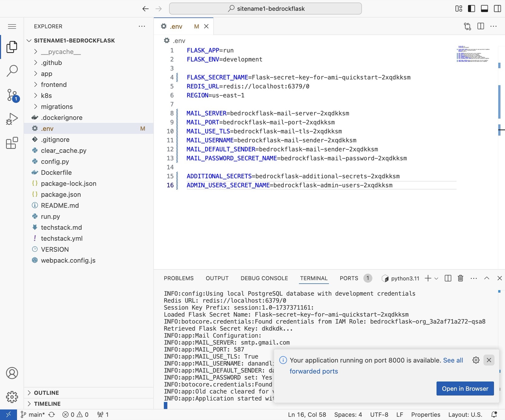
Task: Click the sitename1-bedrockflask command center search
Action: [x=265, y=9]
